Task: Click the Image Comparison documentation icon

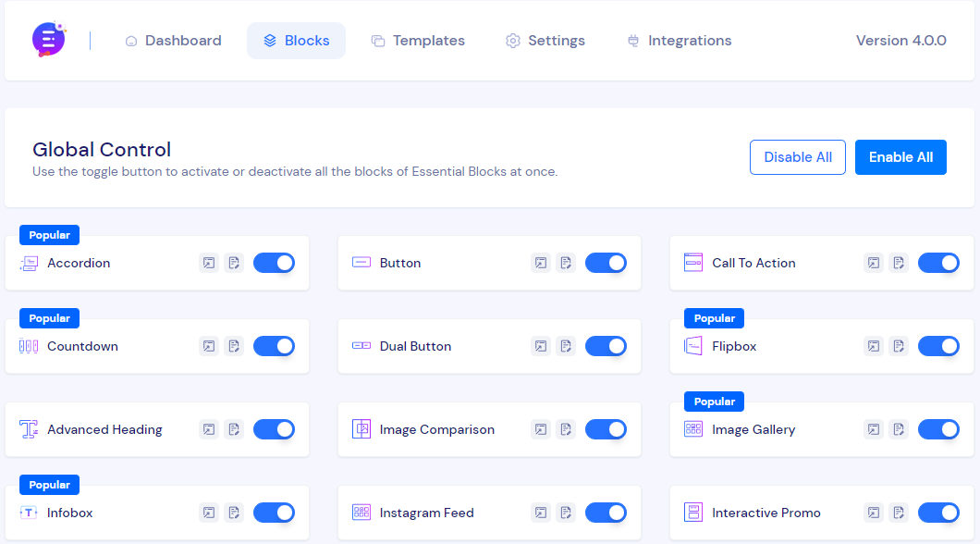Action: (x=566, y=429)
